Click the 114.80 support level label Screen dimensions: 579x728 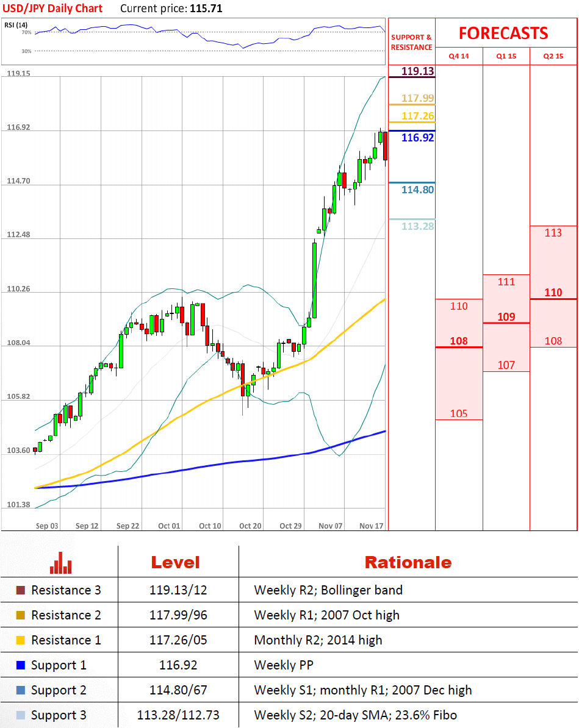(418, 190)
